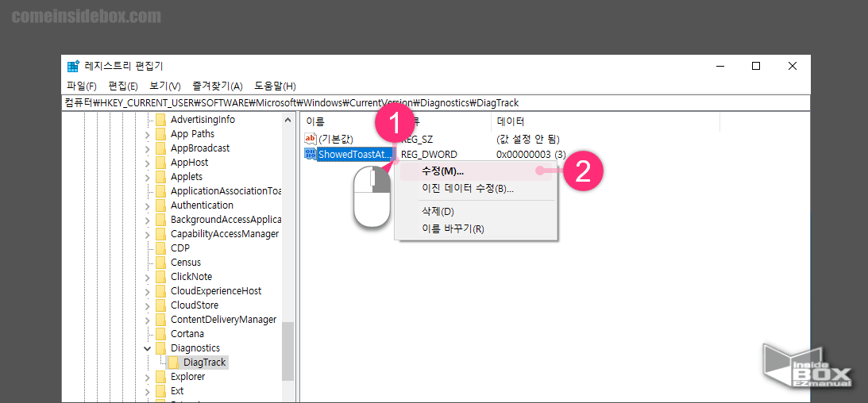Click the DiagTrack folder icon
Viewport: 868px width, 403px height.
point(173,363)
